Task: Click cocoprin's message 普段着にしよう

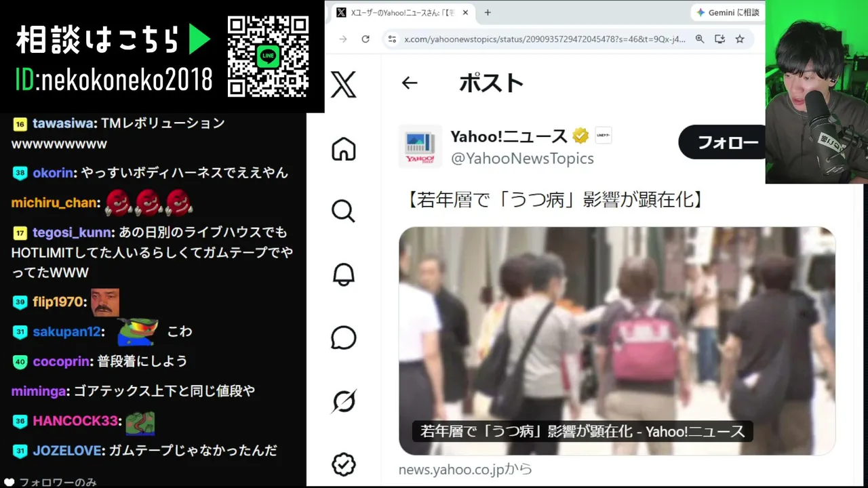Action: pos(142,361)
